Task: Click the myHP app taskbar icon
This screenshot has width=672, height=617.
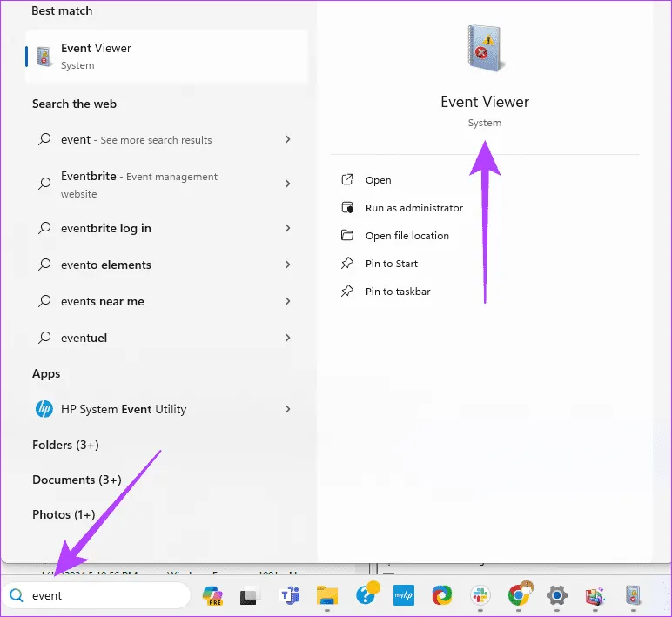Action: pos(403,595)
